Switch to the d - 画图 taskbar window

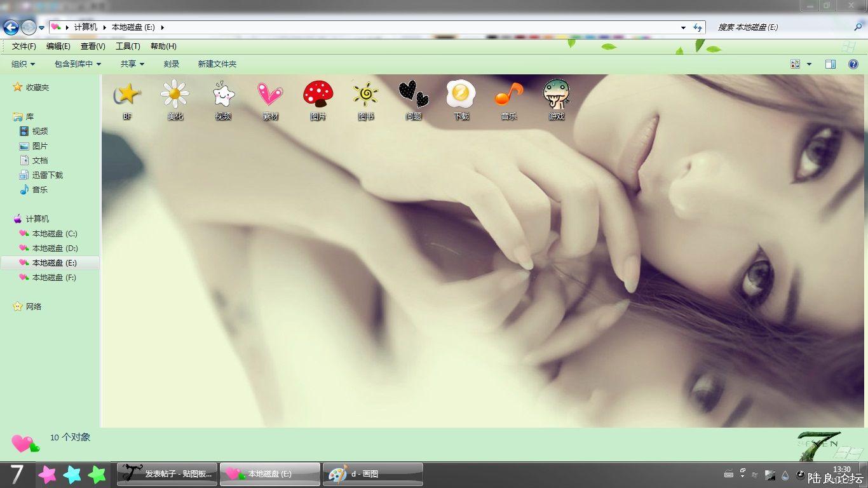pyautogui.click(x=373, y=474)
